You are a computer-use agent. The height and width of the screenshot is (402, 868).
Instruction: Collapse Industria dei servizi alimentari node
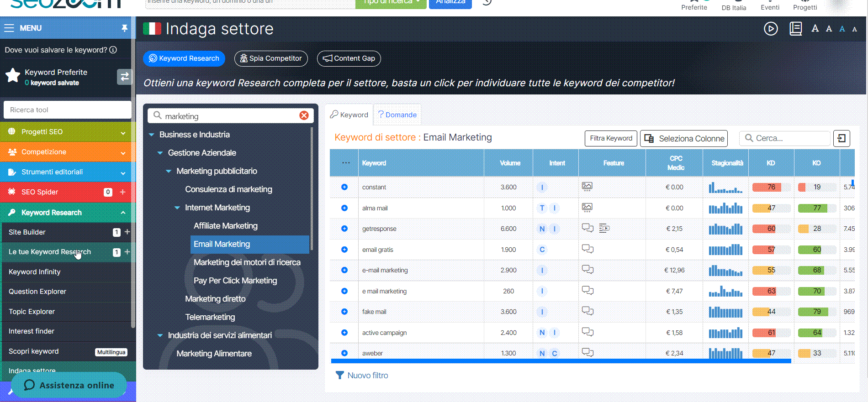(160, 335)
